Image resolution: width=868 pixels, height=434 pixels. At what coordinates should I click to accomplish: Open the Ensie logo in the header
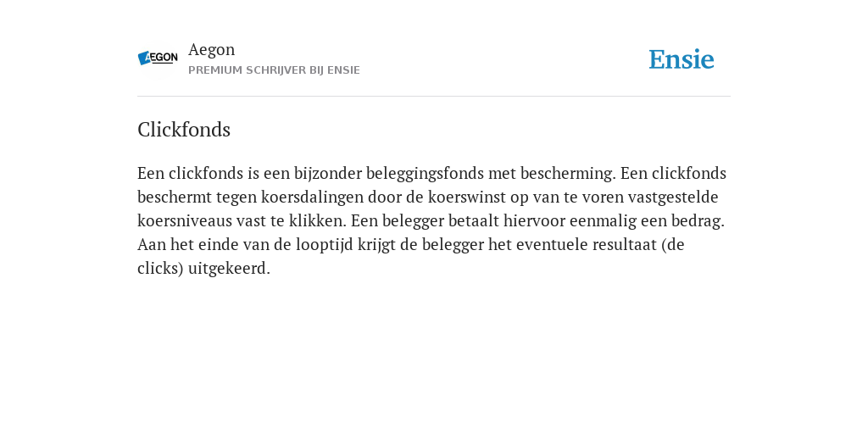click(x=682, y=59)
